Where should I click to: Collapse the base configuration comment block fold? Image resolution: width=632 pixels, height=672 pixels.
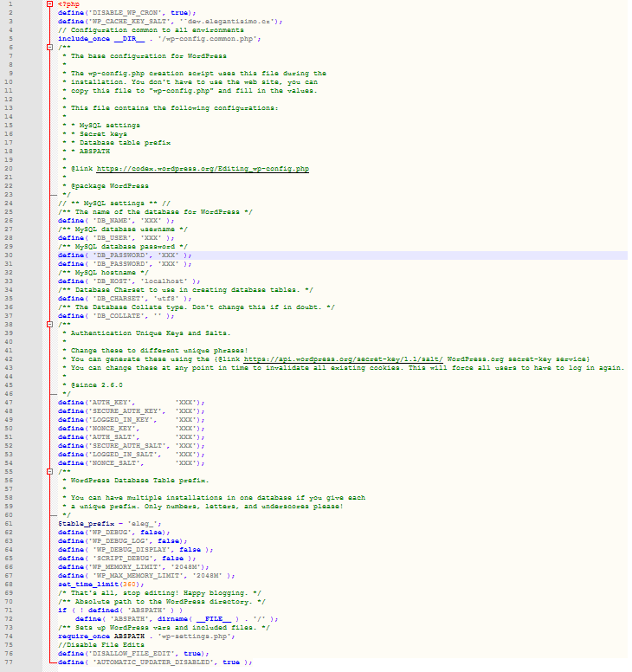(x=49, y=48)
